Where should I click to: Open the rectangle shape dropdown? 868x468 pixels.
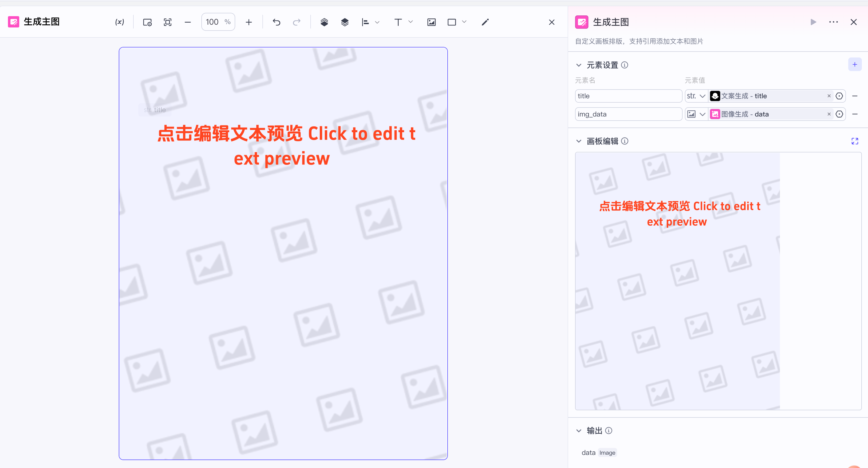click(464, 22)
